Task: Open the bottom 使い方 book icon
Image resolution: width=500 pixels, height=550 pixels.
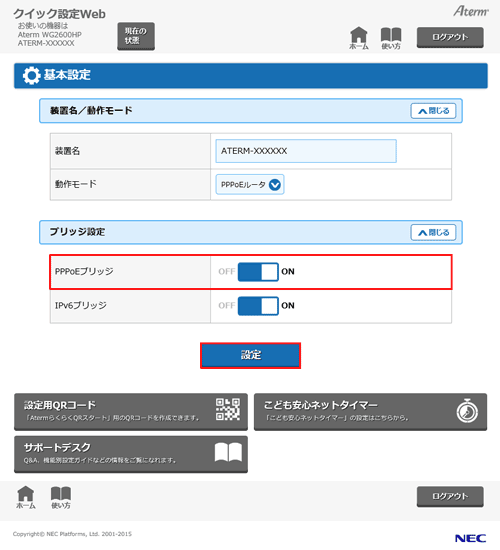Action: click(x=61, y=497)
